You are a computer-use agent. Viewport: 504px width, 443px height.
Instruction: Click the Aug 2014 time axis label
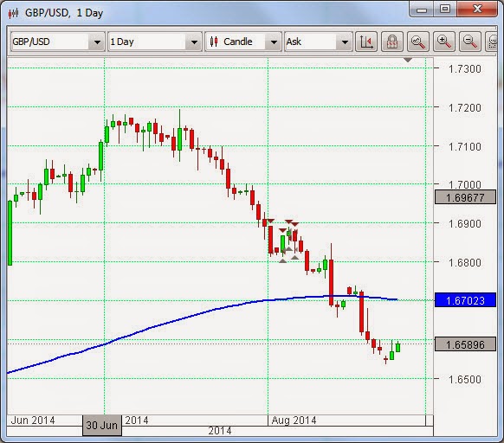click(x=294, y=421)
